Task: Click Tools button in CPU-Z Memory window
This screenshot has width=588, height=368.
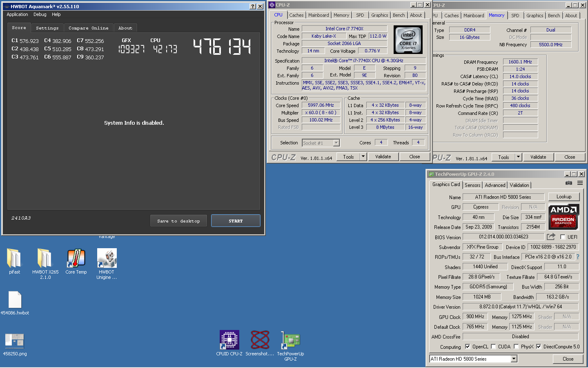Action: pyautogui.click(x=503, y=157)
